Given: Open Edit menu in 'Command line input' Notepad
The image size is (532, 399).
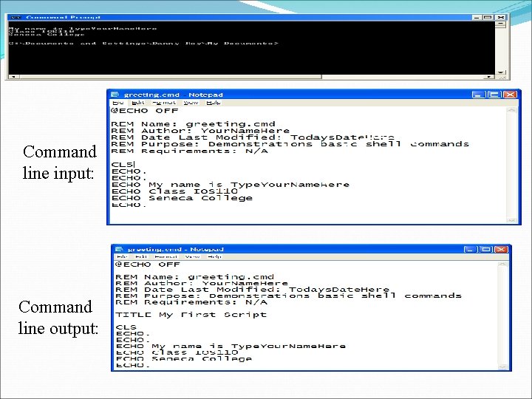Looking at the screenshot, I should 138,102.
